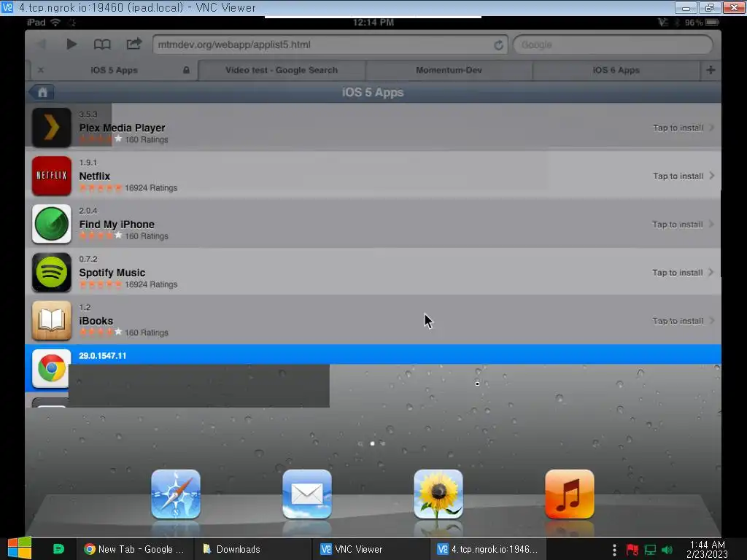The height and width of the screenshot is (560, 747).
Task: Click the VNC Viewer title bar logo
Action: click(x=7, y=7)
